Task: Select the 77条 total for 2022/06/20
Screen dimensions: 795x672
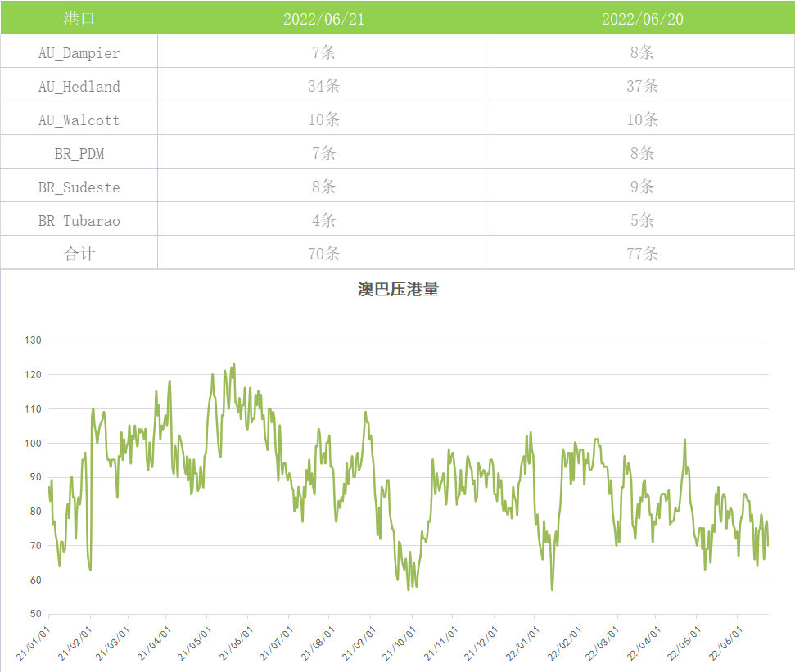Action: pos(642,254)
